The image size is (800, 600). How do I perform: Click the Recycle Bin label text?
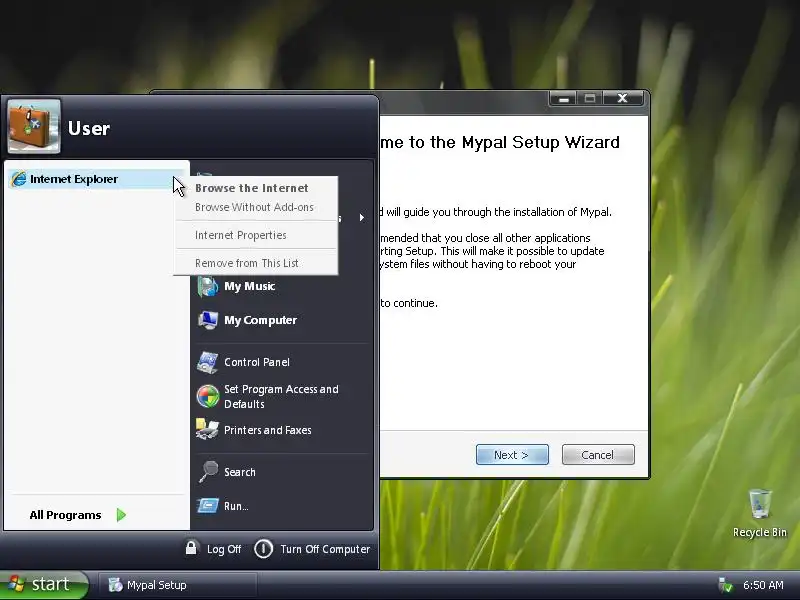point(760,532)
